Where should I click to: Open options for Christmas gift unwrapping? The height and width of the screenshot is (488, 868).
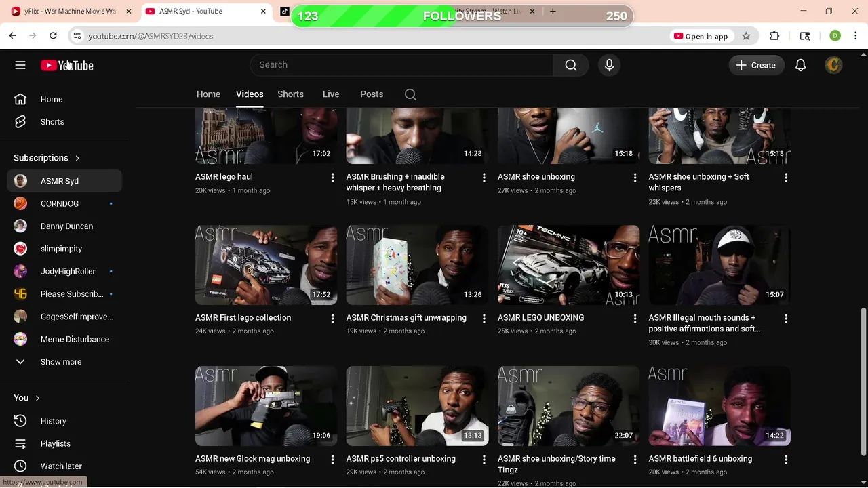[484, 319]
